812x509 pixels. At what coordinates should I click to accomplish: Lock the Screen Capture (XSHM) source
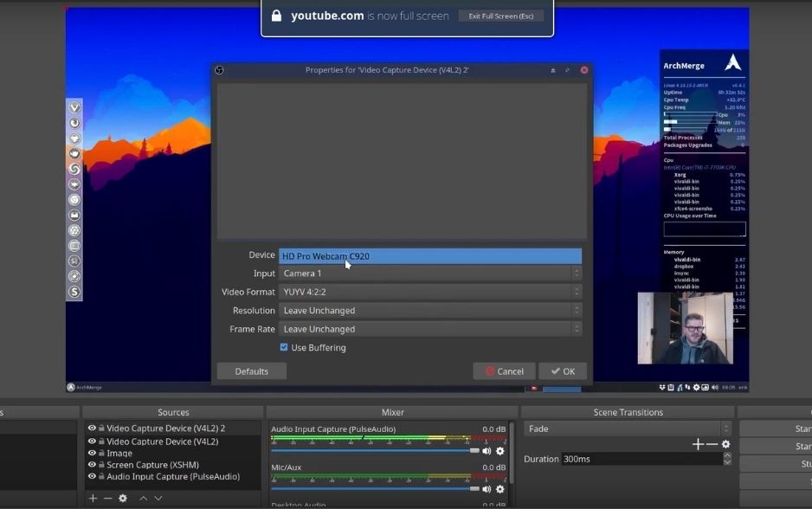coord(101,465)
